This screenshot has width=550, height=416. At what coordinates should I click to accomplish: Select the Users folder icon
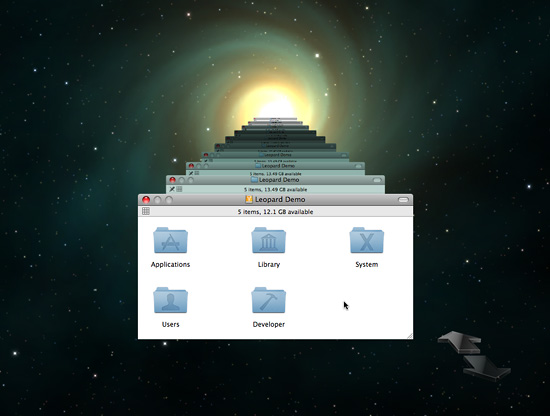pos(170,300)
